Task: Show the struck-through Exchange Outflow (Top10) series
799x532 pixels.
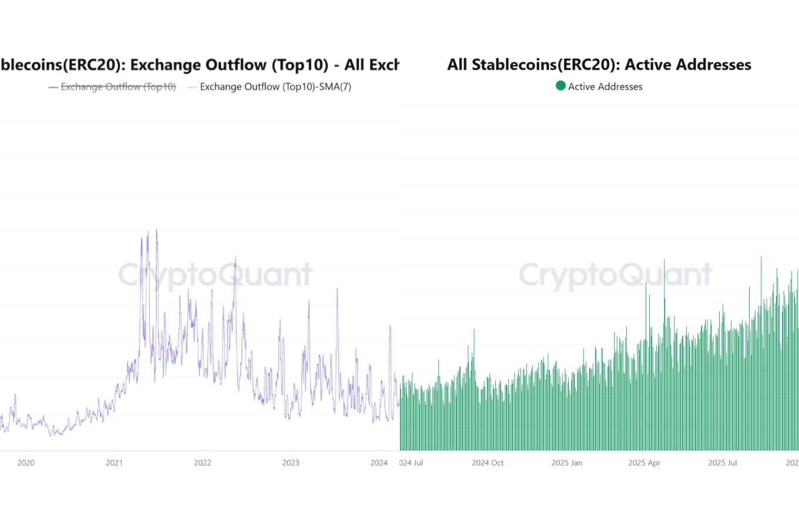Action: [x=118, y=87]
